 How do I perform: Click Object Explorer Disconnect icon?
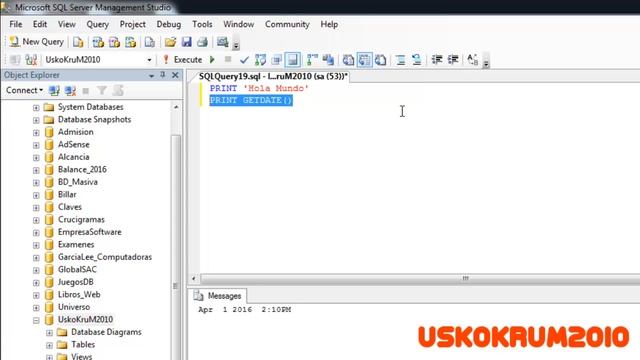70,91
